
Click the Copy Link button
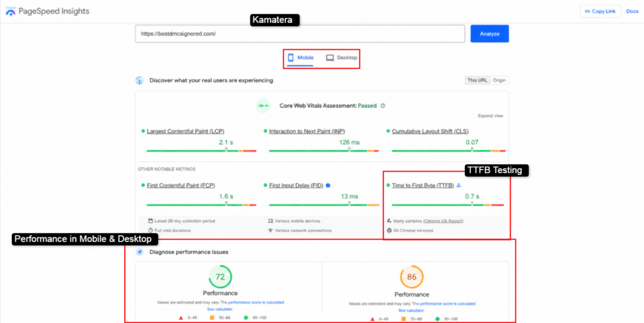600,11
